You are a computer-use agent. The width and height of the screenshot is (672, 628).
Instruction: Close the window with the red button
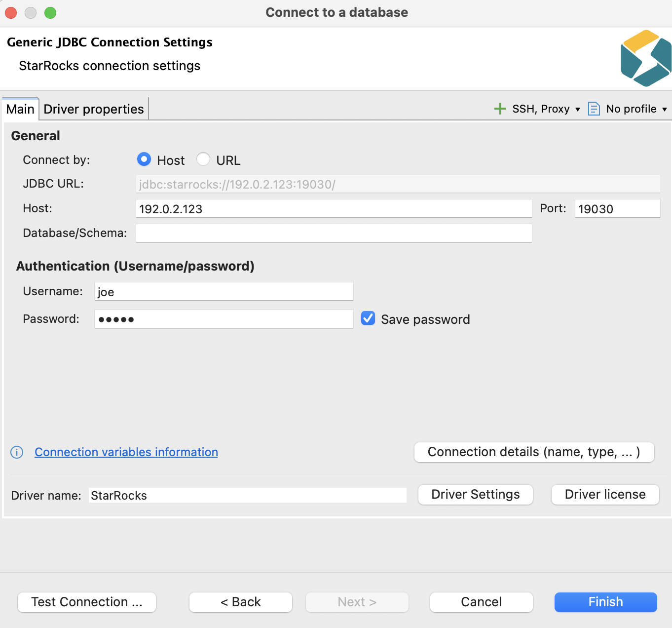[11, 13]
